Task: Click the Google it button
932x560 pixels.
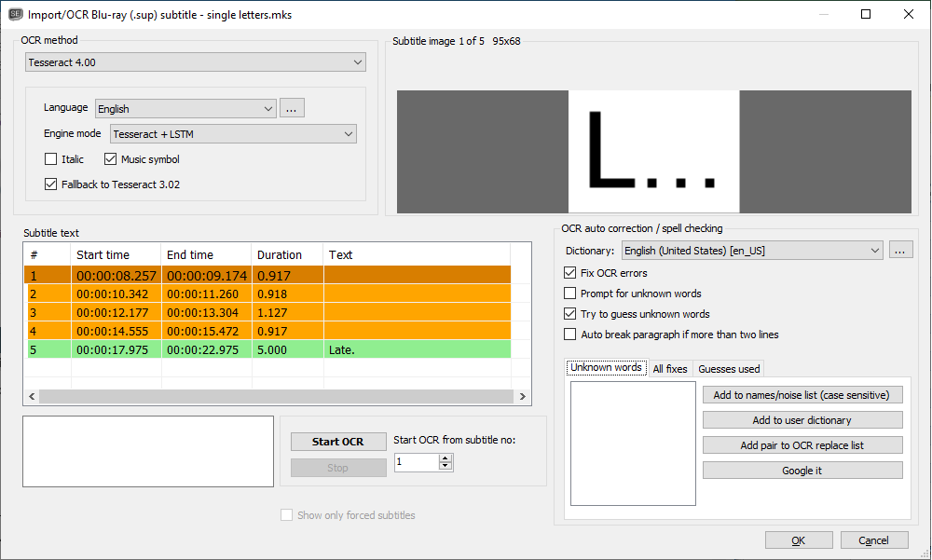Action: [x=802, y=471]
